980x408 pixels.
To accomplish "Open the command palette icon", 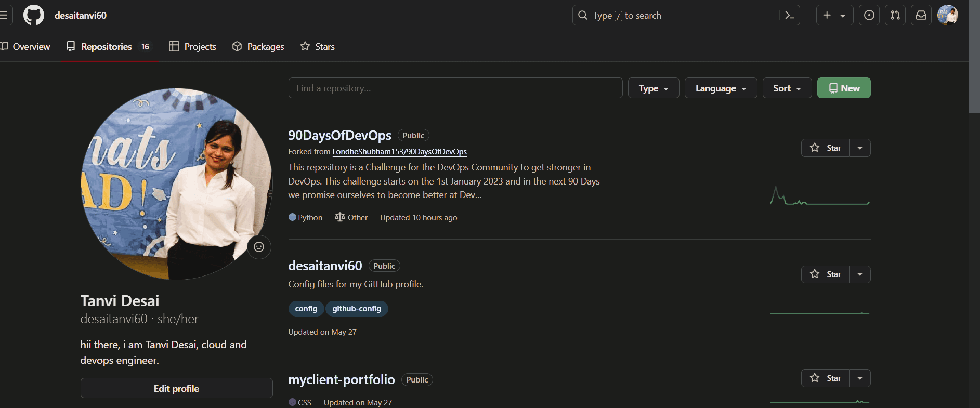I will [x=789, y=16].
